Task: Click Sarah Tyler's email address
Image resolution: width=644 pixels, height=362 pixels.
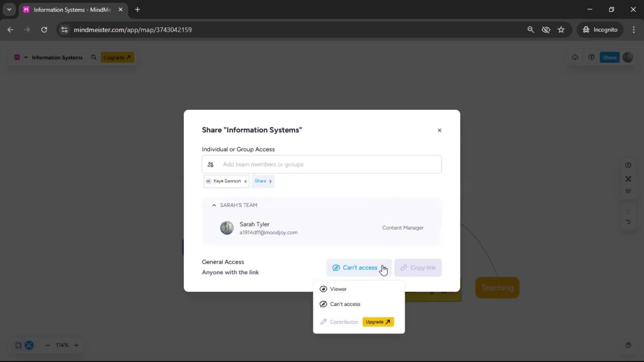Action: pyautogui.click(x=268, y=233)
